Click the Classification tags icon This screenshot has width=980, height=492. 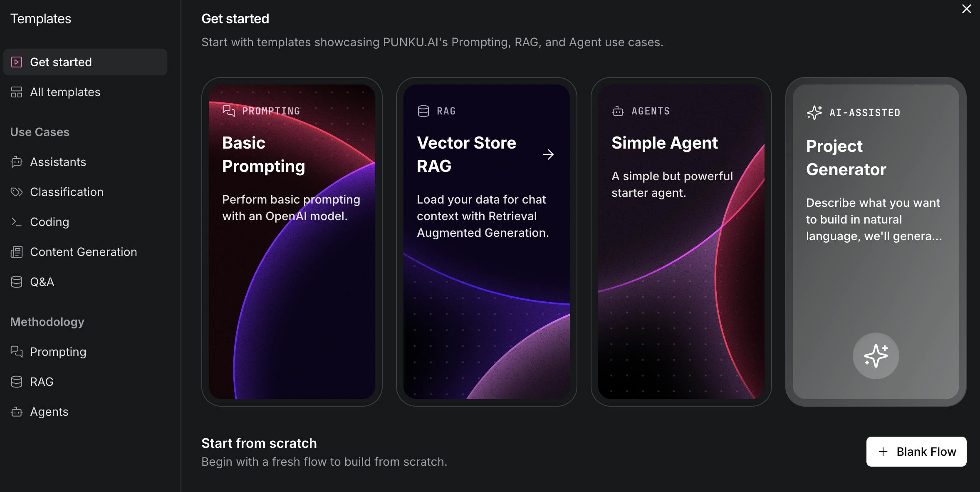pyautogui.click(x=17, y=192)
